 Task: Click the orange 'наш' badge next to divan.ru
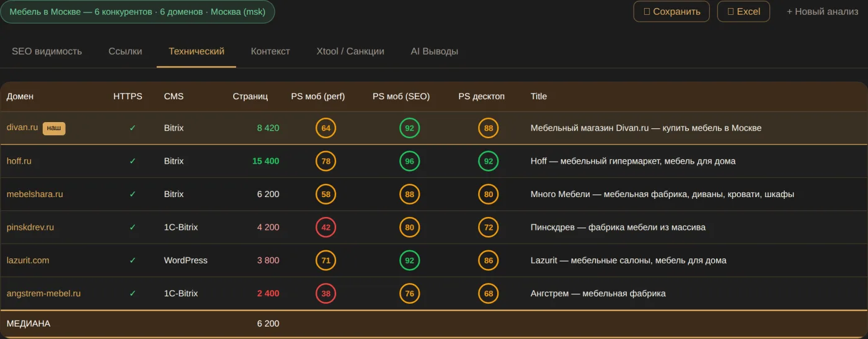click(x=54, y=128)
